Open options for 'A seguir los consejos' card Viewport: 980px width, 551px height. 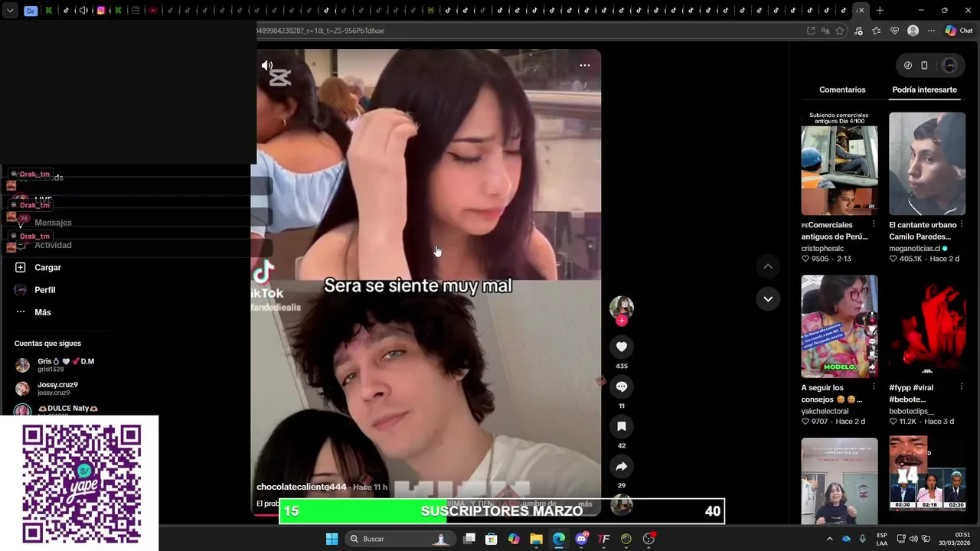coord(874,387)
